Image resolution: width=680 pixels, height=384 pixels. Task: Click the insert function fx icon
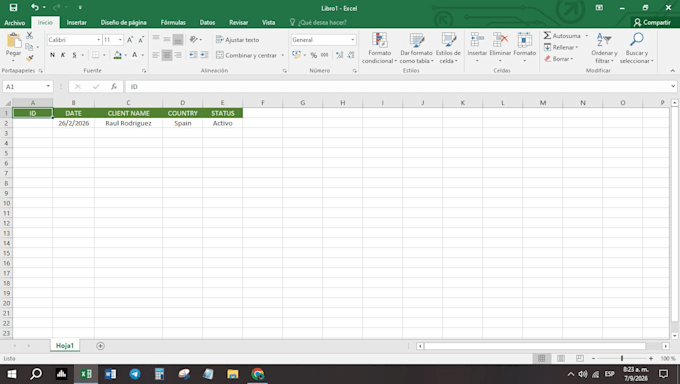[114, 87]
